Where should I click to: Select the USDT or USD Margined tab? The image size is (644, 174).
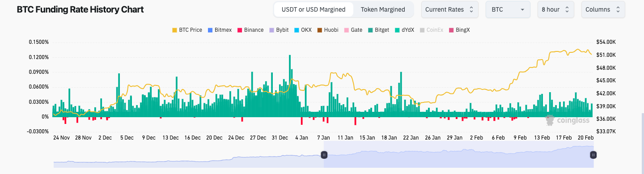click(x=314, y=9)
